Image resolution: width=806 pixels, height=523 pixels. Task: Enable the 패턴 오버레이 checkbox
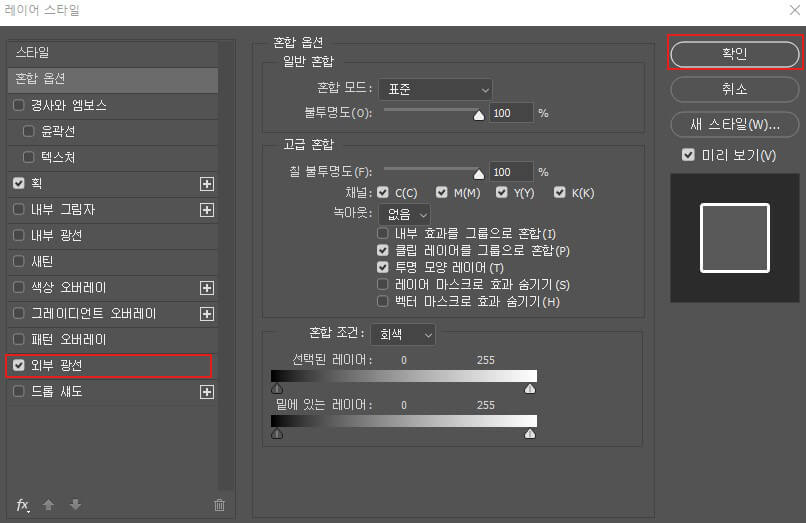point(19,339)
